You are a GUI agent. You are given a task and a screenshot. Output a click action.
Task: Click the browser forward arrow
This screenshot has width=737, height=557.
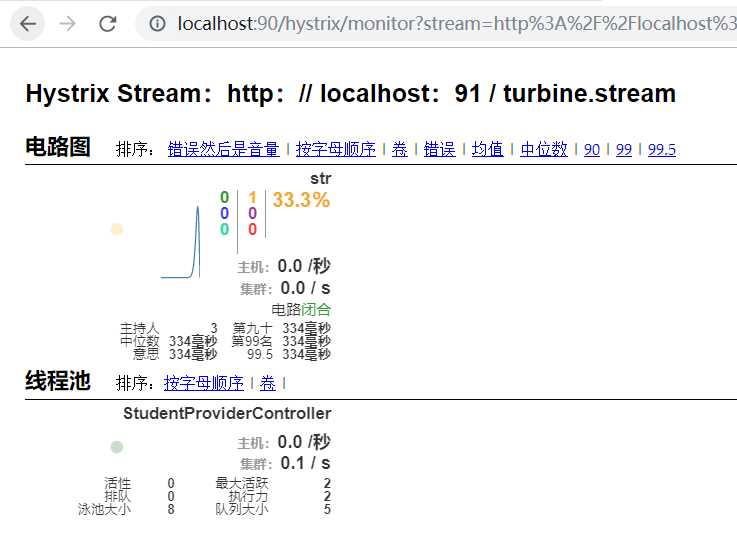click(x=68, y=24)
